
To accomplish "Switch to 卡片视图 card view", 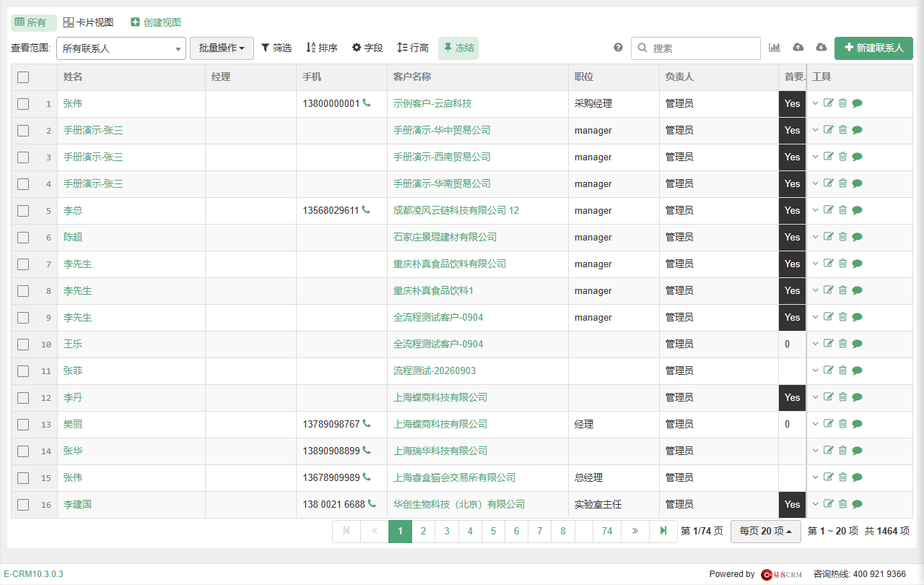I will point(89,22).
